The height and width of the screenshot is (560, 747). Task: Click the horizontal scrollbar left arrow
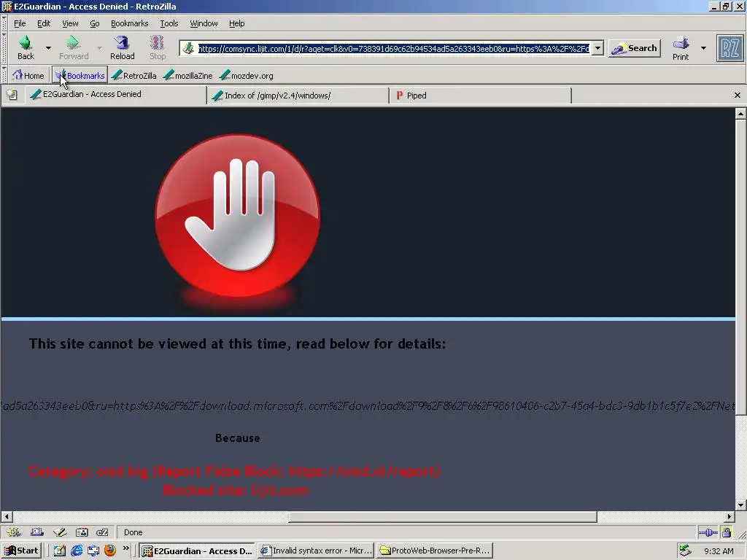click(7, 517)
